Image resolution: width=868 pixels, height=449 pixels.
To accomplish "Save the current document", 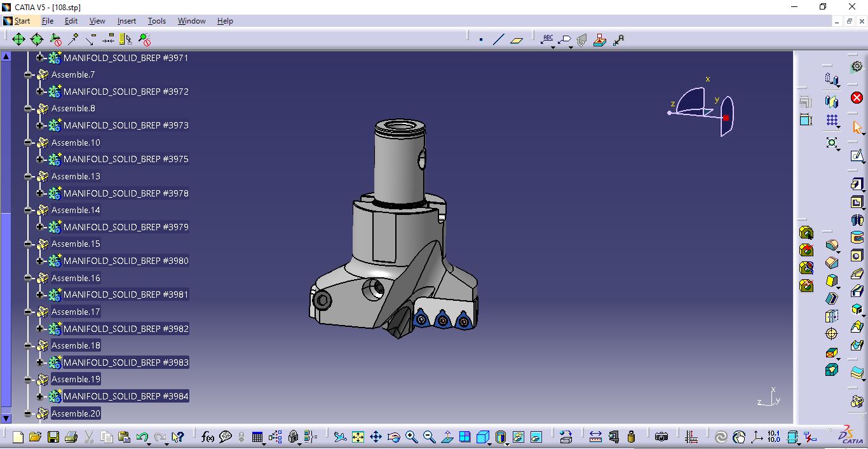I will (53, 437).
